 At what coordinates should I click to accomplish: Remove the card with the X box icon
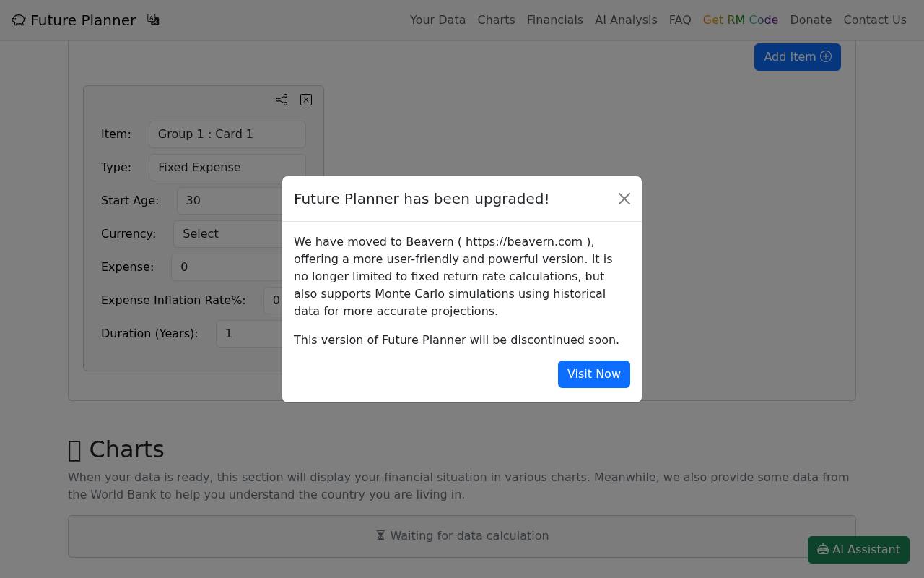click(x=306, y=100)
